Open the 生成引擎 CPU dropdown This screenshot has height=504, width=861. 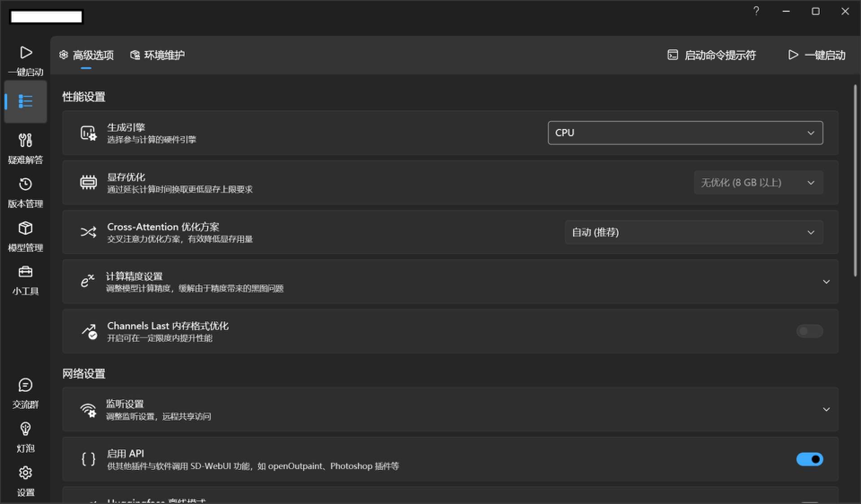(685, 133)
